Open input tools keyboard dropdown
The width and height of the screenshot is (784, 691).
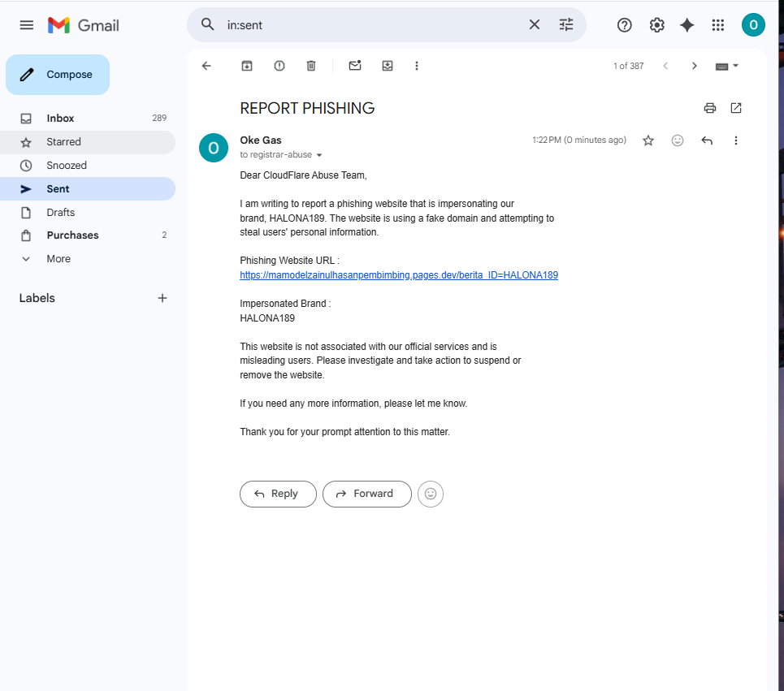[x=726, y=66]
